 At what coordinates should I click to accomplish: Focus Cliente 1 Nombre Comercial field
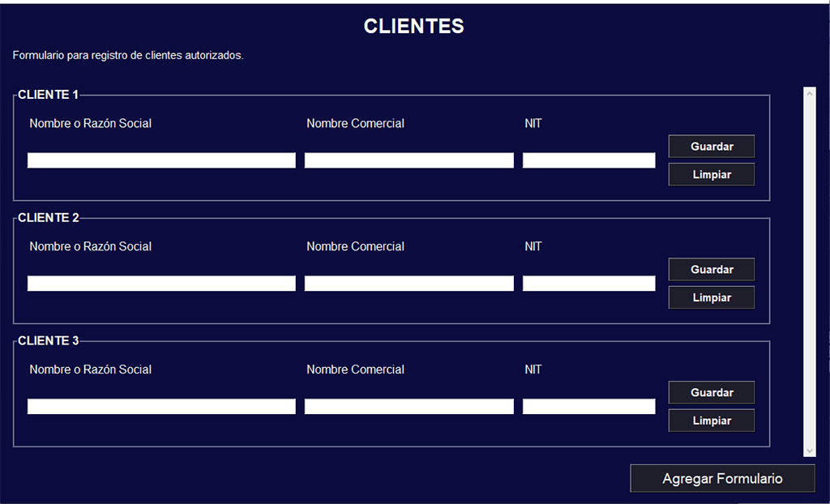coord(409,160)
